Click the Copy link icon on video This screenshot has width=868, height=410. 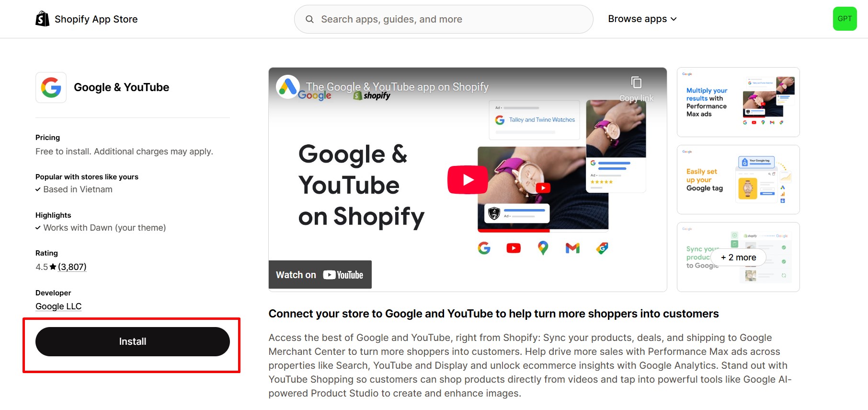[636, 82]
